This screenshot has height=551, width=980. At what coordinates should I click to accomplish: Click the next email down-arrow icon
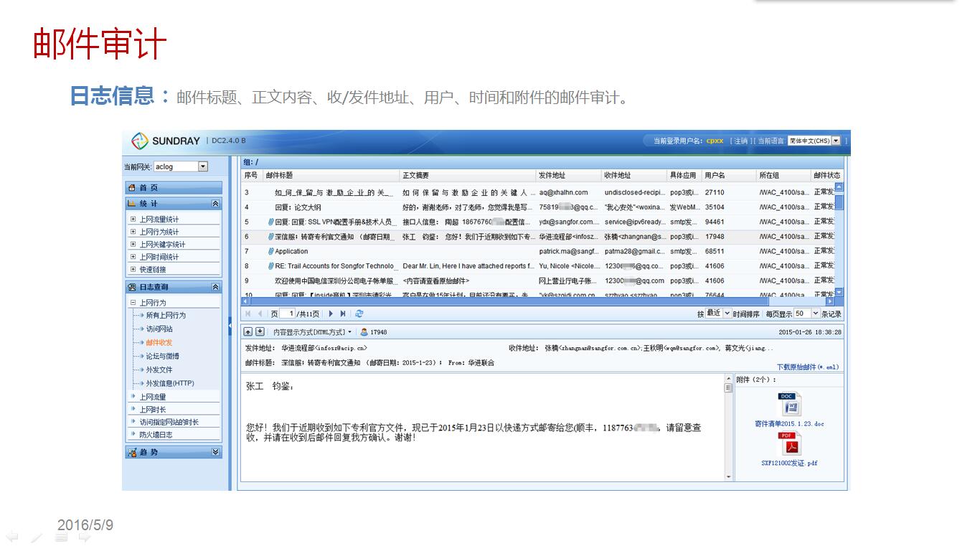pyautogui.click(x=260, y=332)
